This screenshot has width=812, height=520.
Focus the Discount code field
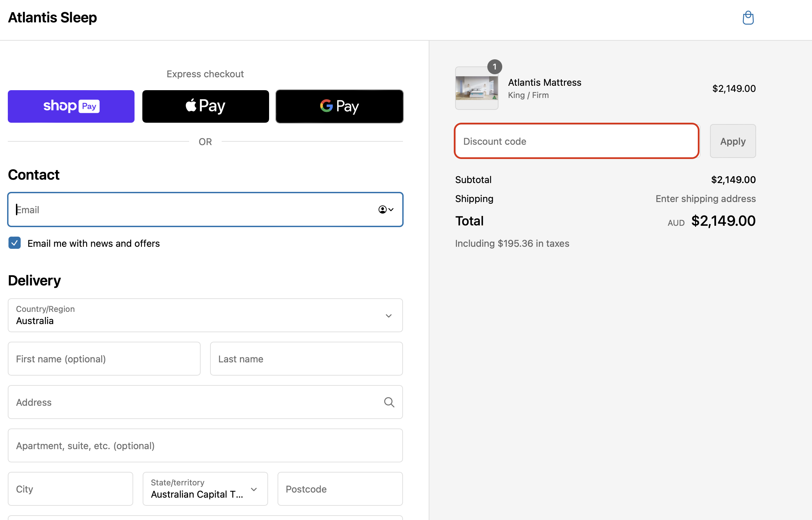(576, 141)
